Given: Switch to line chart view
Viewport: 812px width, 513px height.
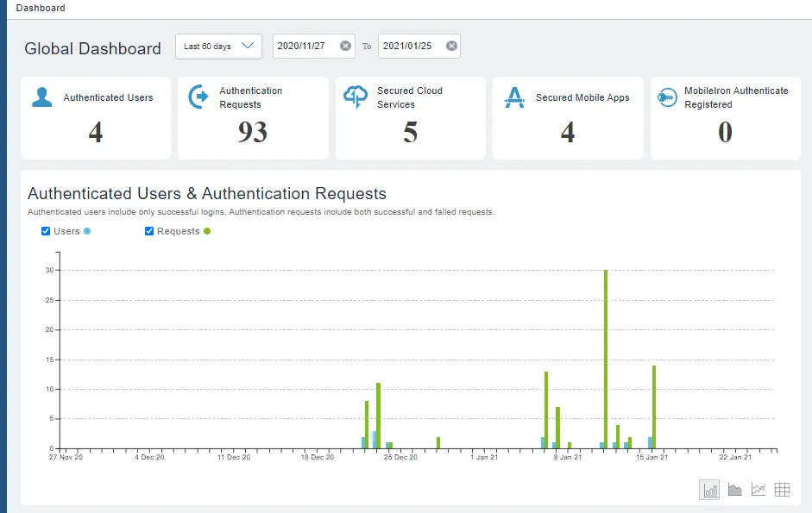Looking at the screenshot, I should (x=758, y=489).
